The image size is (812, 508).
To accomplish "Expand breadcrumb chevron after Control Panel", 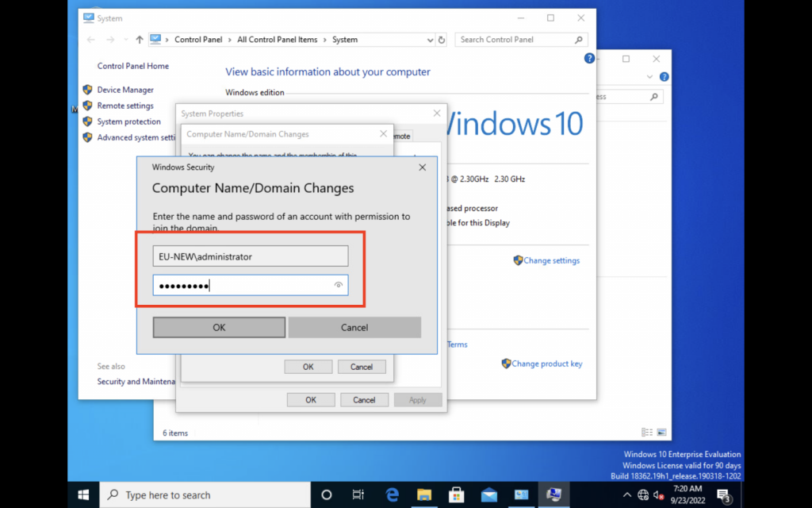I will click(231, 40).
